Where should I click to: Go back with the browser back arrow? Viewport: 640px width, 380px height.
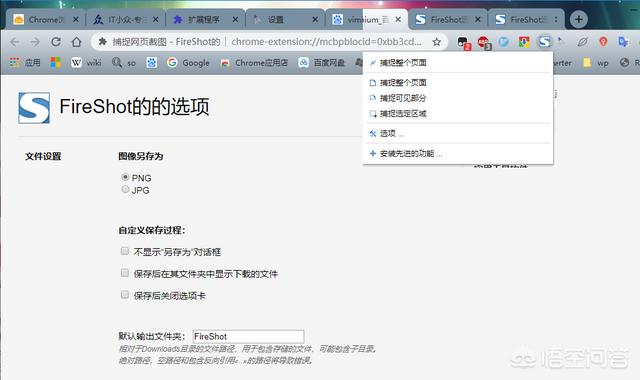(15, 42)
